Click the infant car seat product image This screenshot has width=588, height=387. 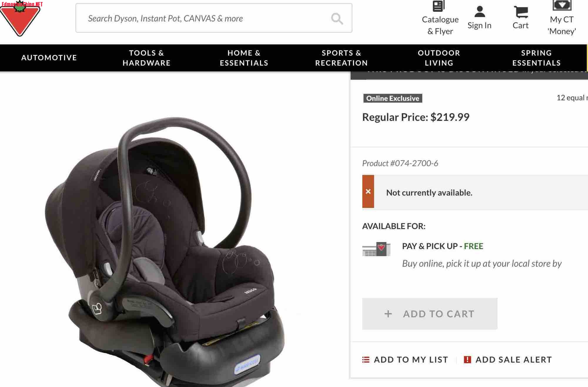(x=165, y=250)
